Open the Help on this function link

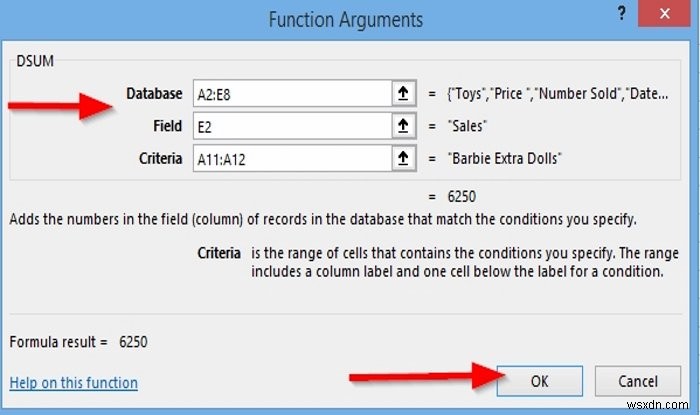coord(74,382)
